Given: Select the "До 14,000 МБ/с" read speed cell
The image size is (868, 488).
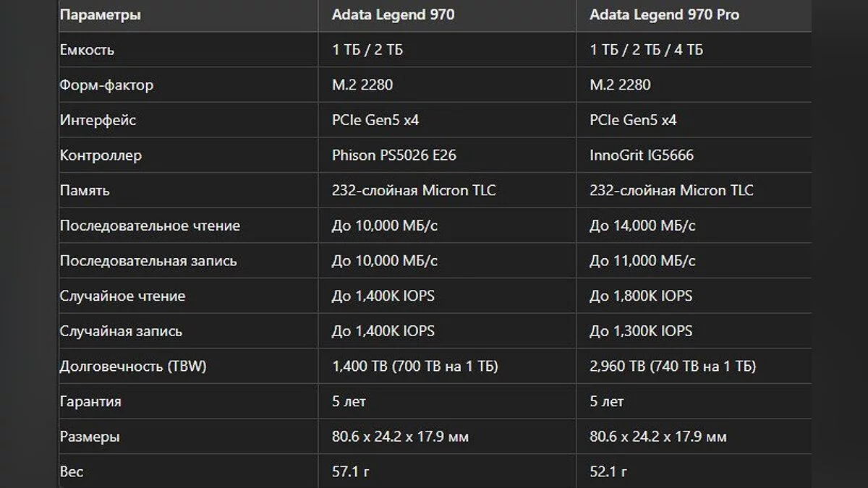Looking at the screenshot, I should coord(642,226).
